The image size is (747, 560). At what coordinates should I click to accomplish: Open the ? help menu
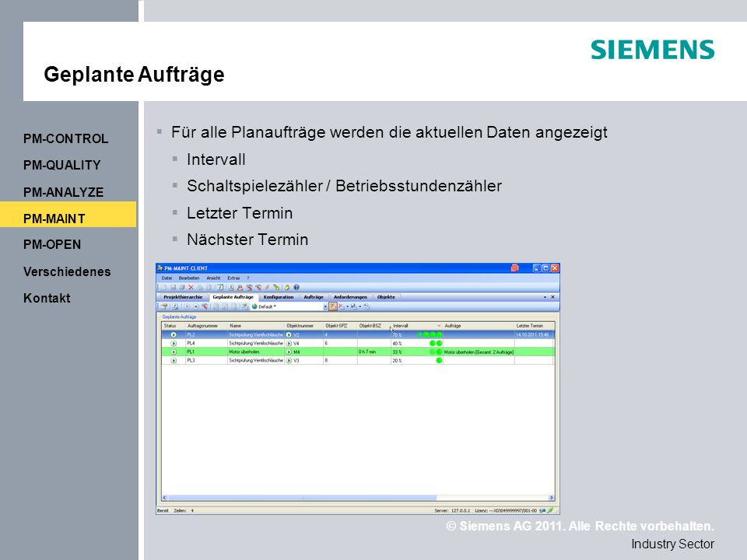coord(247,278)
